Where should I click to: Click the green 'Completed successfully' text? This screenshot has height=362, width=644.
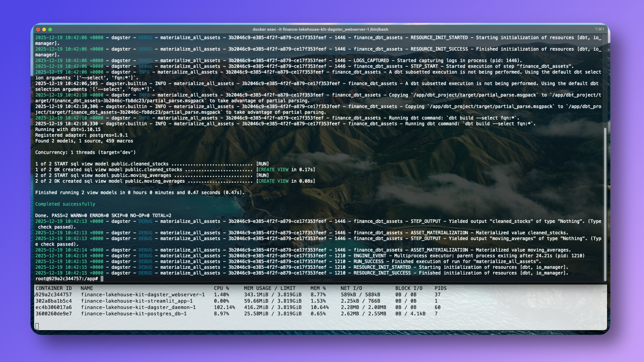click(x=65, y=204)
